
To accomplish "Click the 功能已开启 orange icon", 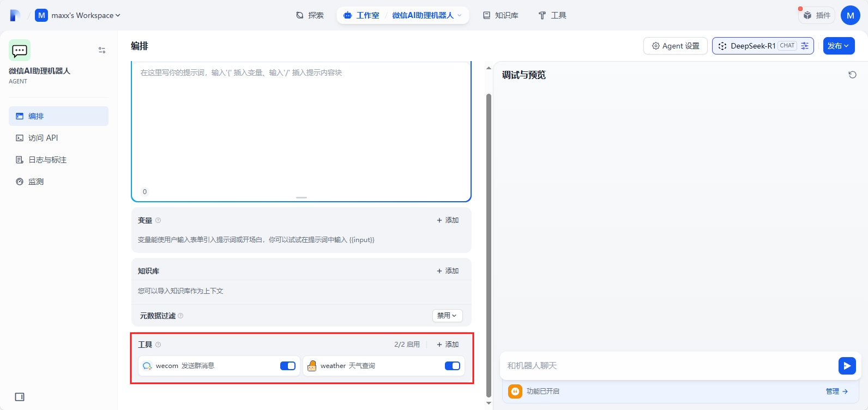I will pyautogui.click(x=515, y=391).
